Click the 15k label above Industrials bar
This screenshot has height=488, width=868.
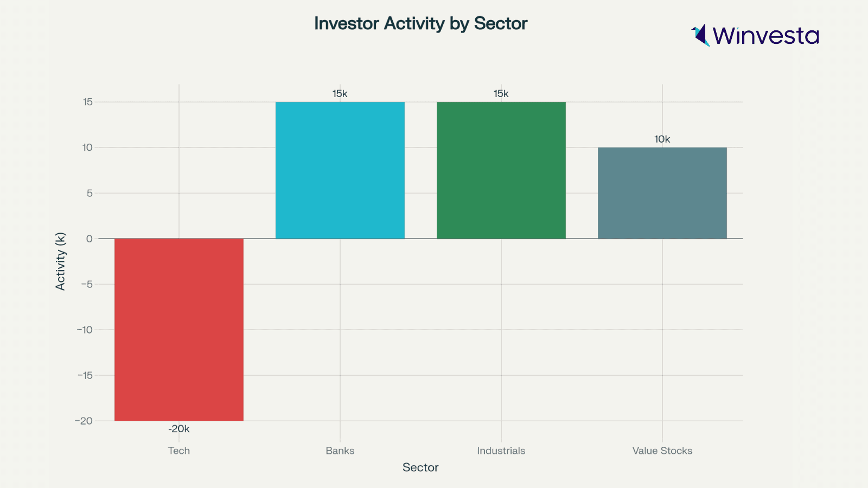coord(501,94)
